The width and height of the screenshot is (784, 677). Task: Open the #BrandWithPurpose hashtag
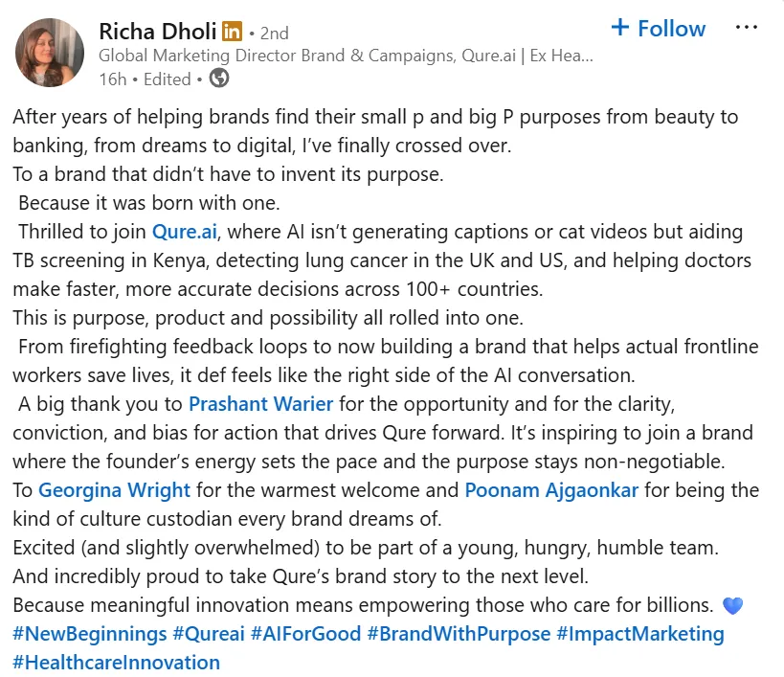(x=459, y=634)
